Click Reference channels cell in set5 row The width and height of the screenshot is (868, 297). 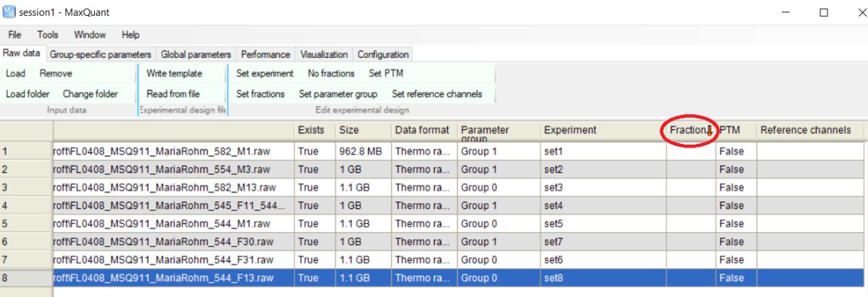pyautogui.click(x=811, y=223)
